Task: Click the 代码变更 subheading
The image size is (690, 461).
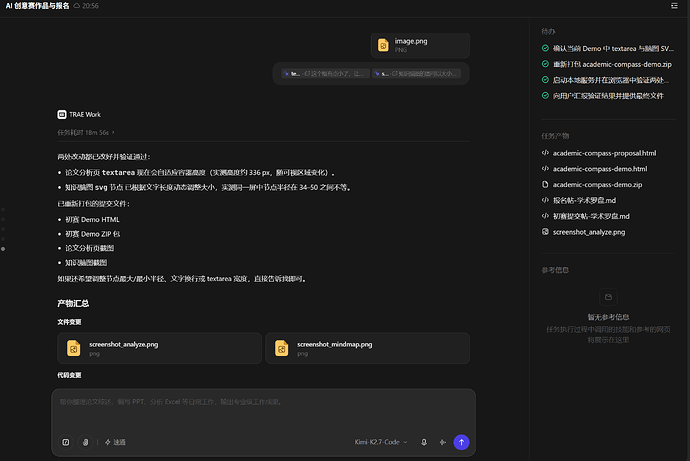Action: click(69, 375)
